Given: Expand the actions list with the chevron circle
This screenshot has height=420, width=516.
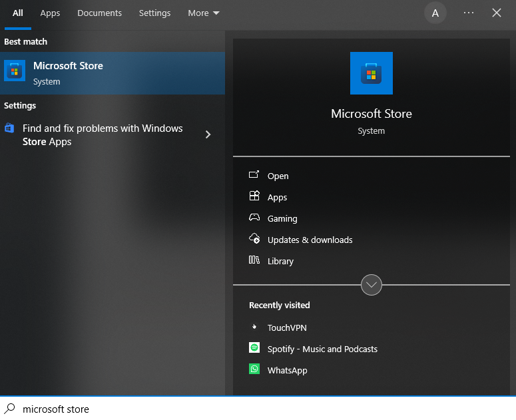Looking at the screenshot, I should point(371,285).
